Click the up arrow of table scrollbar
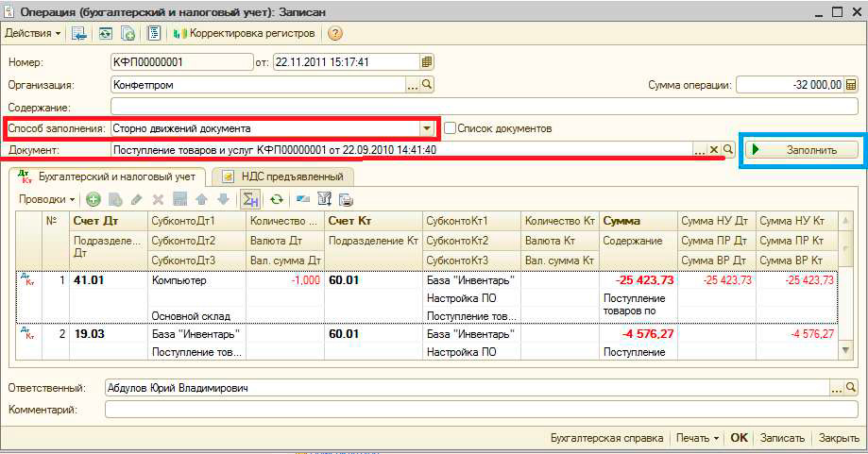This screenshot has width=868, height=454. tap(846, 221)
